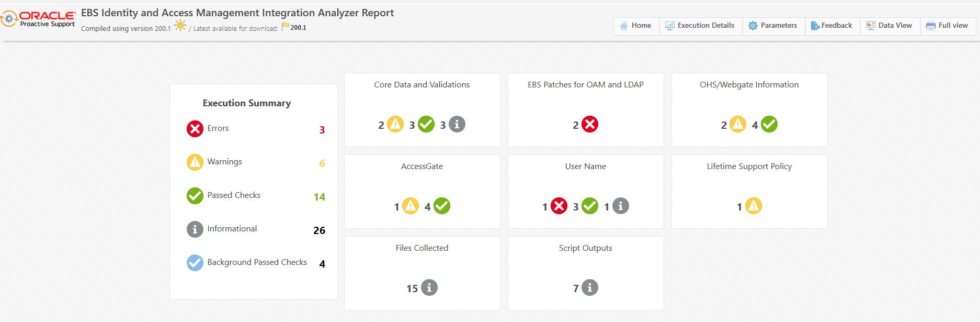Click the Informational row in Execution Summary
980x322 pixels.
pyautogui.click(x=232, y=229)
